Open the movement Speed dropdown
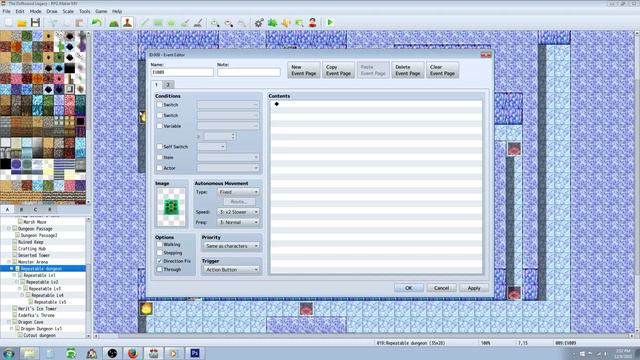640x360 pixels. pyautogui.click(x=238, y=212)
